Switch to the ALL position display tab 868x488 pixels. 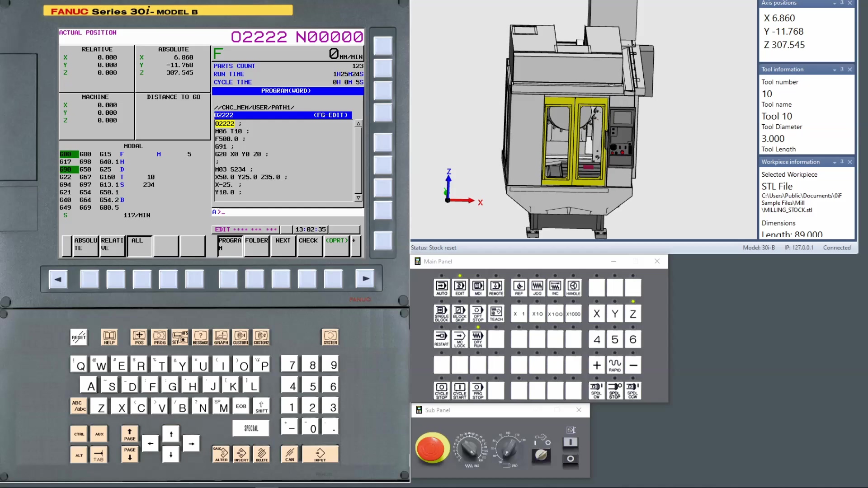click(x=139, y=245)
